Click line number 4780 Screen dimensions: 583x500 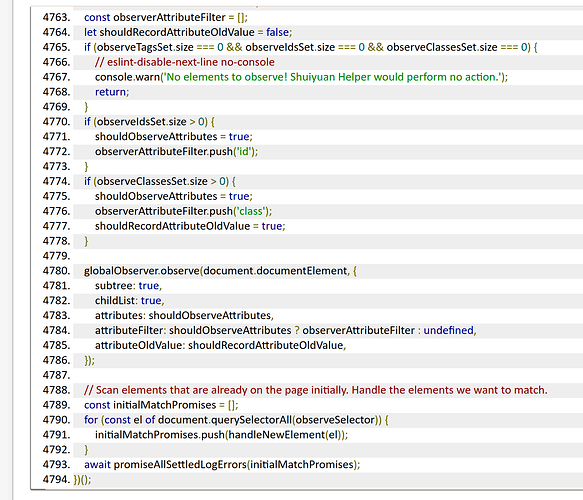pyautogui.click(x=56, y=271)
